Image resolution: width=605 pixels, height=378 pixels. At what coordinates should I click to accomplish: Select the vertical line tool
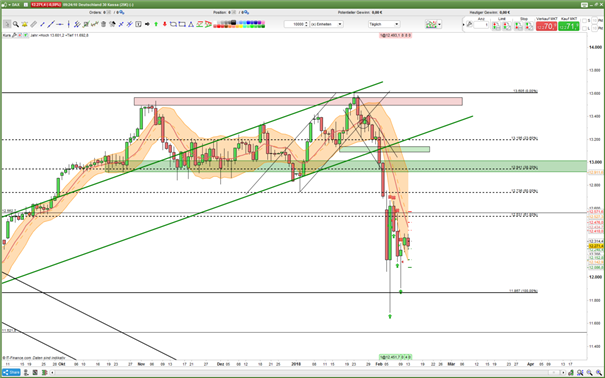click(69, 24)
